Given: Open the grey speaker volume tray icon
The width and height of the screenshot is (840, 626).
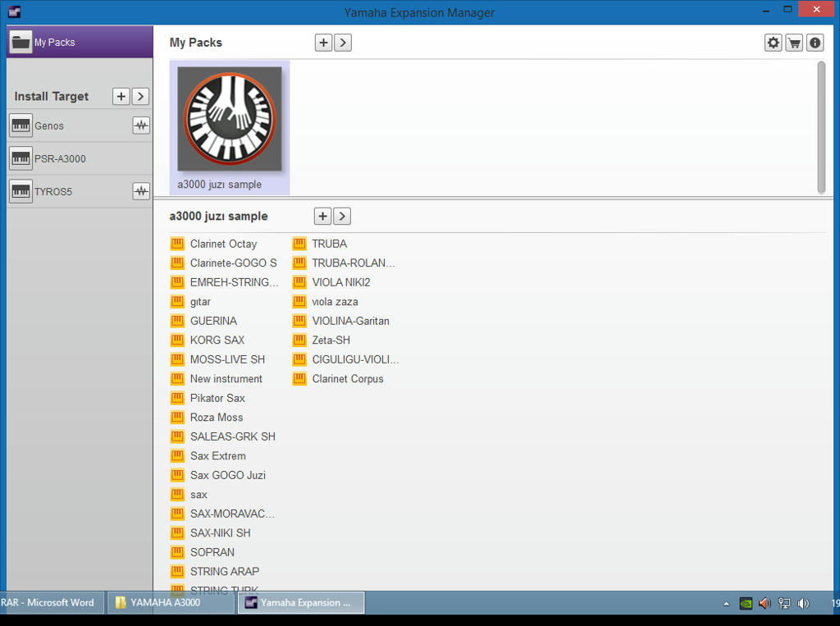Looking at the screenshot, I should 803,604.
